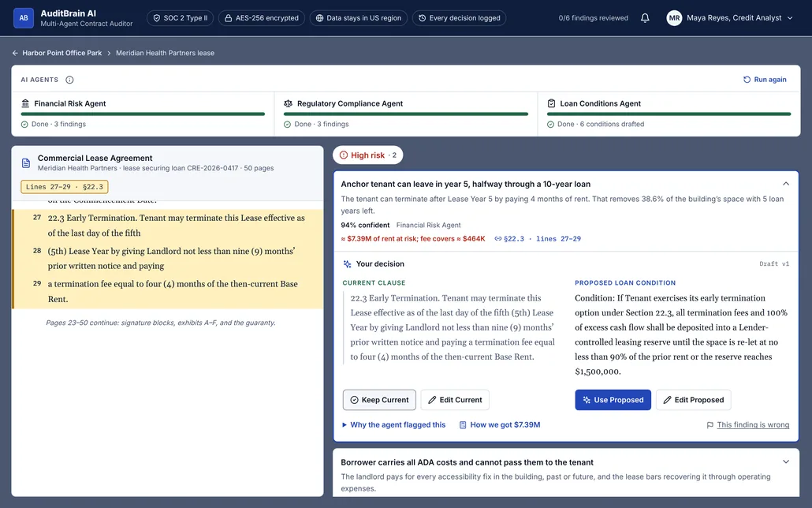Click the globe icon beside Data stays
The image size is (812, 508).
click(319, 18)
